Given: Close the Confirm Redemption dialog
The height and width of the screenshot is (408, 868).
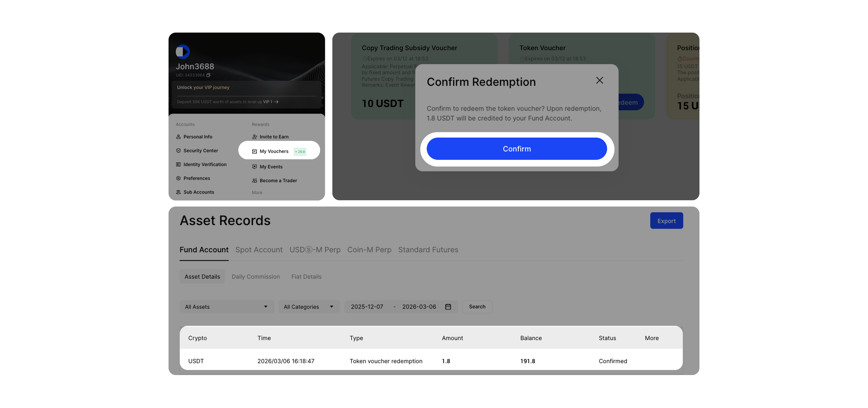Looking at the screenshot, I should [599, 80].
